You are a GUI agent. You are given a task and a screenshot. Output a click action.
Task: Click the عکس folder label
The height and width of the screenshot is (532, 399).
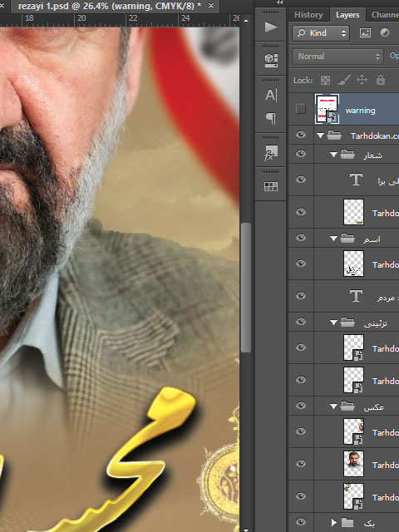[x=373, y=407]
